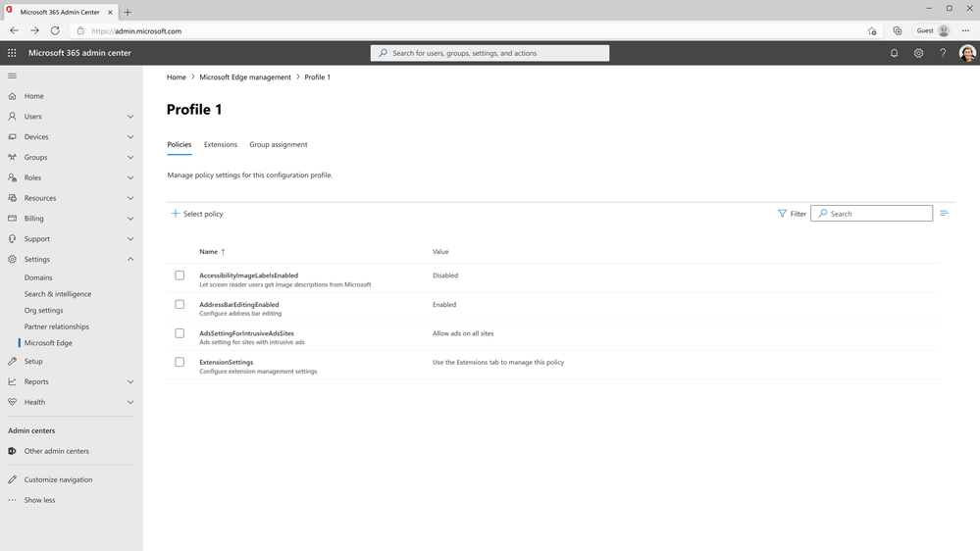Add page to browser favorites star
The image size is (980, 551).
pos(872,30)
